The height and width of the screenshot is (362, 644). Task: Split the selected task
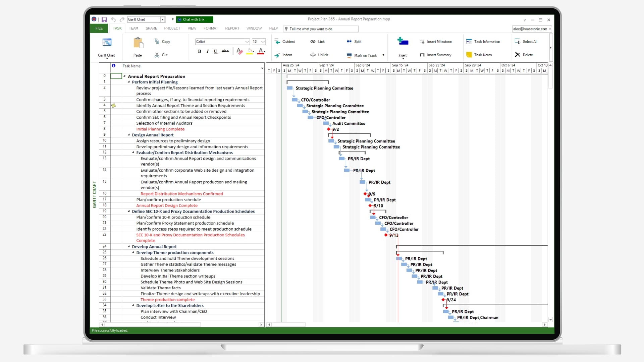pos(354,41)
